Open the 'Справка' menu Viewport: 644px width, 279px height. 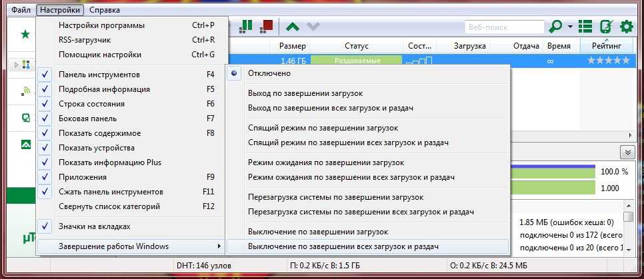[x=105, y=10]
